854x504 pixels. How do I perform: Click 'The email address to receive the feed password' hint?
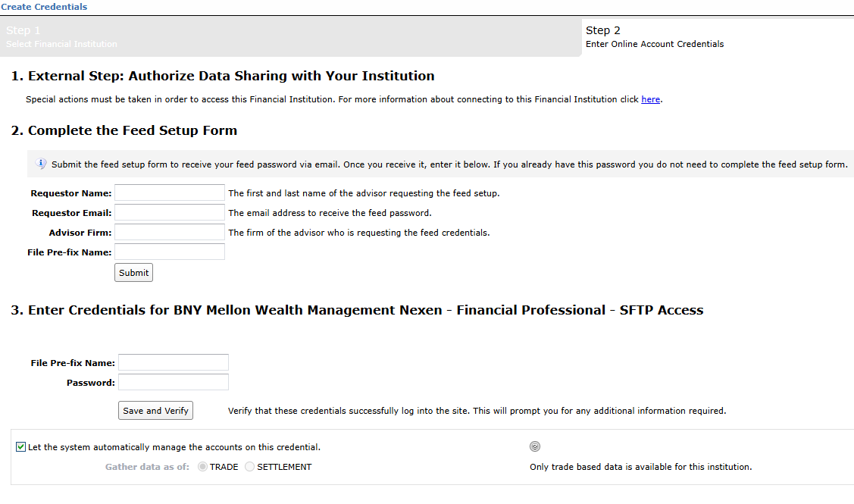click(330, 213)
